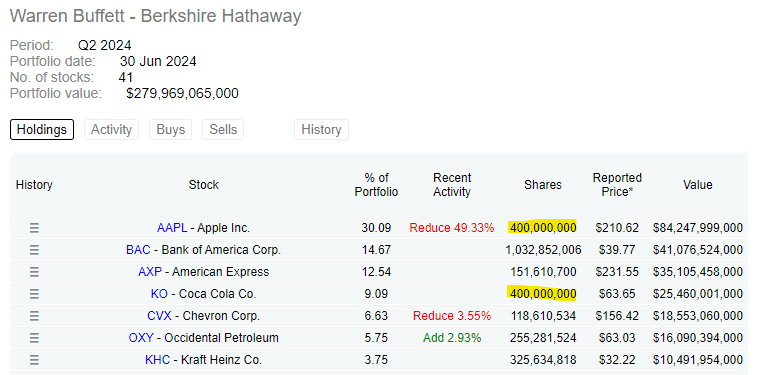The width and height of the screenshot is (757, 375).
Task: Click Occidental's Add 2.93% activity
Action: coord(452,338)
